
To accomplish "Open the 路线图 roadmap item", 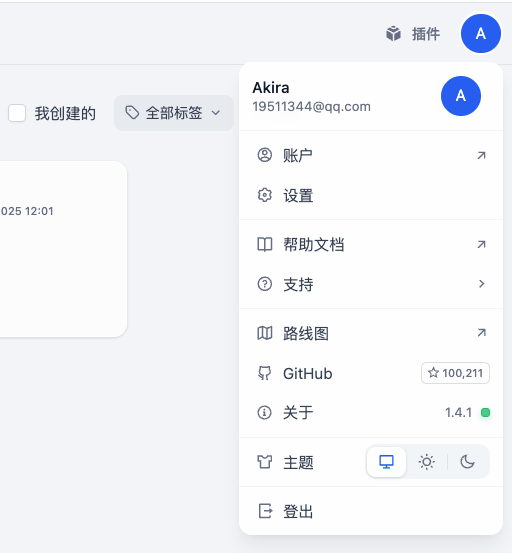I will pos(371,333).
